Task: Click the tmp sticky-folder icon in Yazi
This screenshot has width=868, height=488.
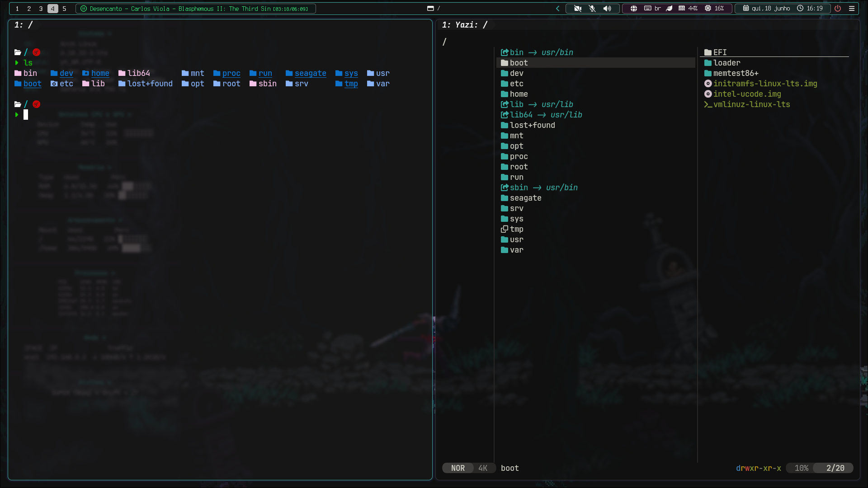Action: click(505, 229)
